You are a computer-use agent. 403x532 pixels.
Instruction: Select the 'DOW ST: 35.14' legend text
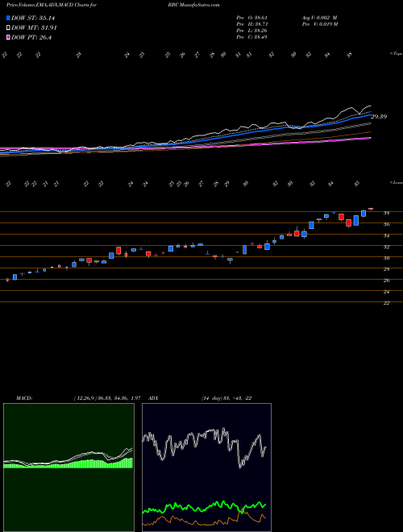point(33,18)
